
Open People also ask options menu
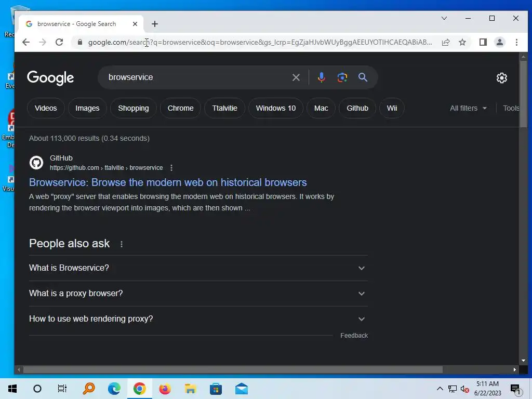click(x=122, y=244)
